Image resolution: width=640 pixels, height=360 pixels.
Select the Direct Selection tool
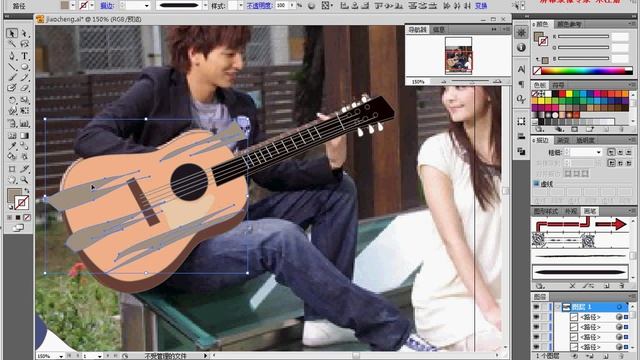pyautogui.click(x=24, y=33)
